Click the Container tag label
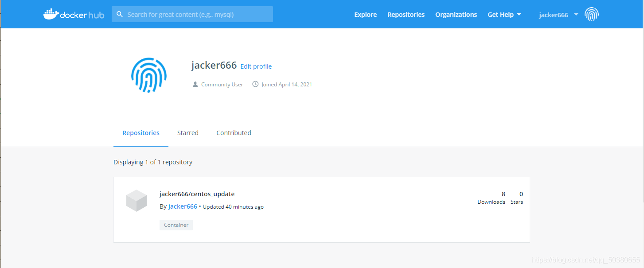The image size is (644, 268). pyautogui.click(x=176, y=225)
